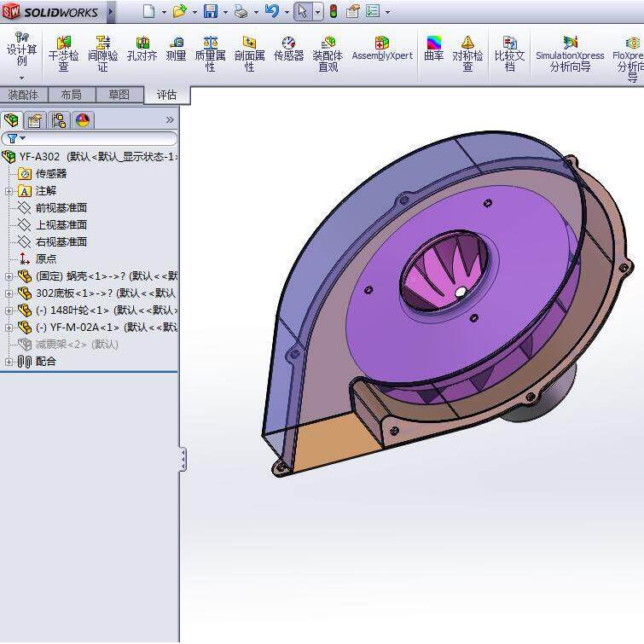Expand the 148叶轮<1> component node
The image size is (644, 644).
[x=9, y=310]
